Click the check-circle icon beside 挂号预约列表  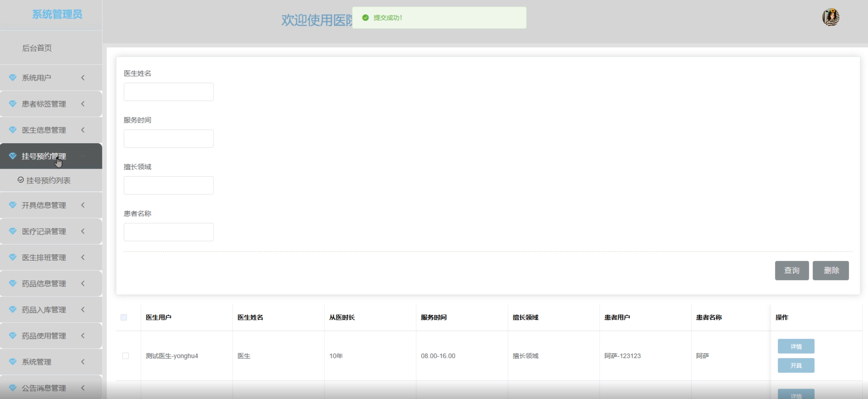click(x=21, y=180)
